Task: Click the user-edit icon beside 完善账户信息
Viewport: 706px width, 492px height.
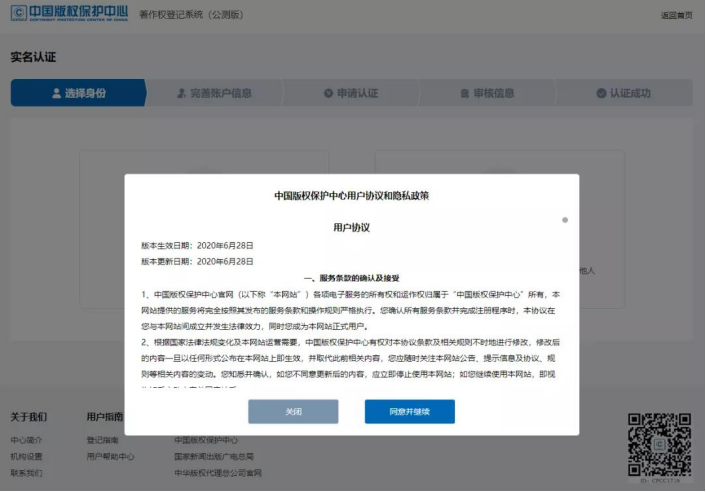Action: pos(181,93)
